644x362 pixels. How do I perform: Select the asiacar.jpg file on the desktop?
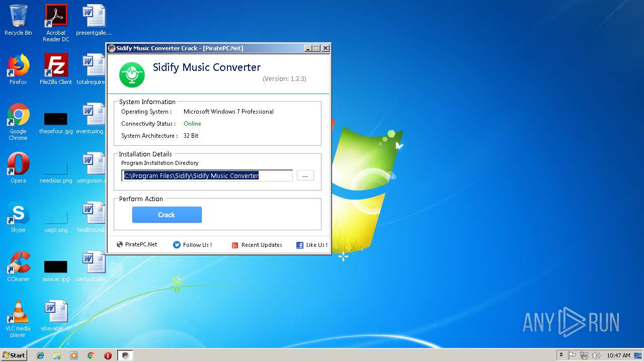coord(56,271)
